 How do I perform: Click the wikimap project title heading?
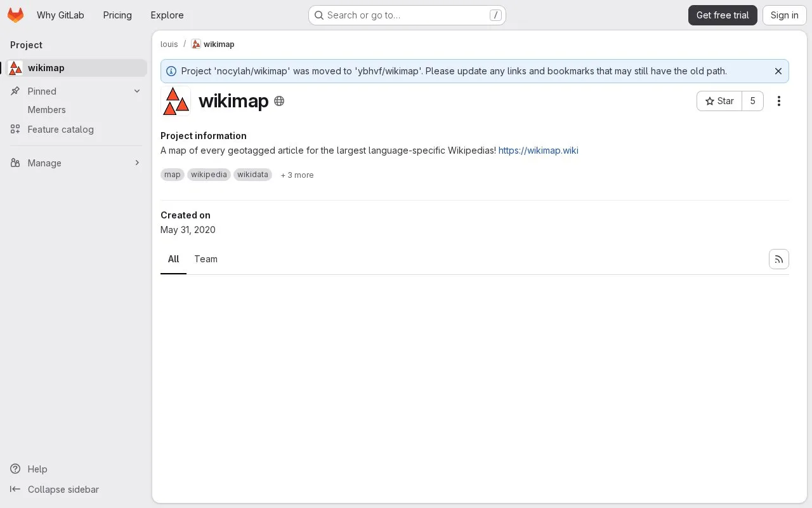pyautogui.click(x=233, y=101)
